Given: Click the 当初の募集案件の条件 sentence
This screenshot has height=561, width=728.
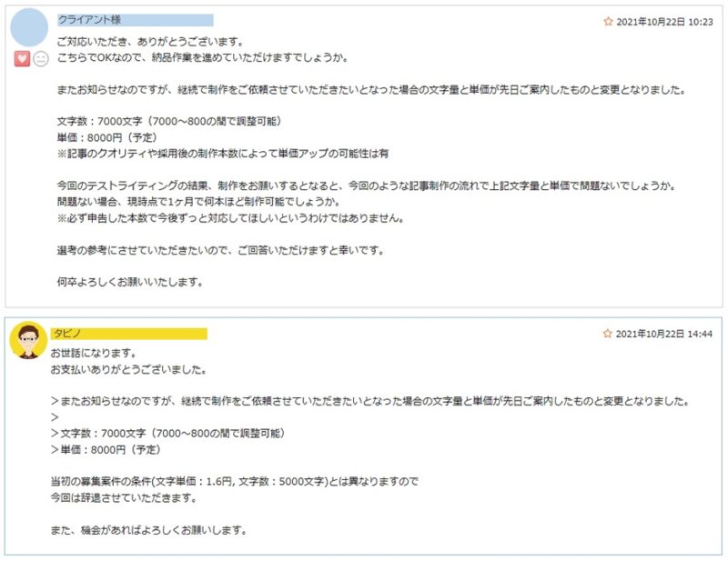Looking at the screenshot, I should (235, 481).
